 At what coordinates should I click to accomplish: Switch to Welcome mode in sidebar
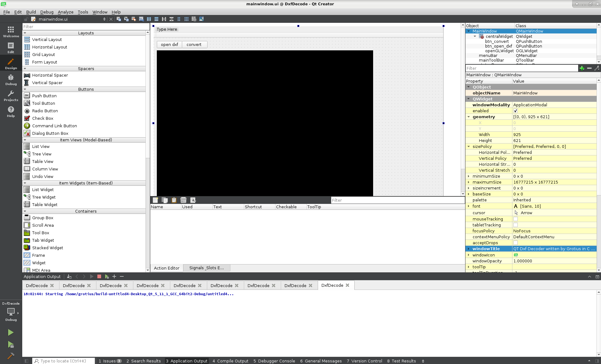11,32
